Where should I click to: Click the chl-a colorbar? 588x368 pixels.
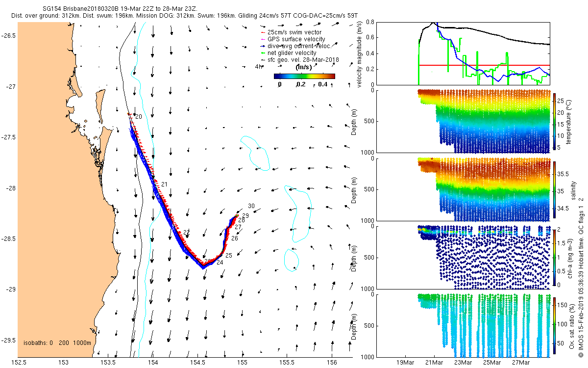pos(556,257)
